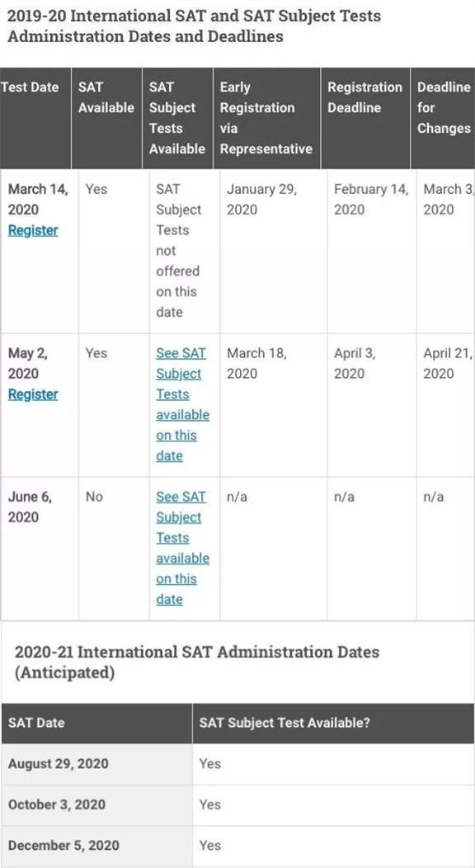
Task: Select the February 14, 2020 deadline cell
Action: point(372,252)
